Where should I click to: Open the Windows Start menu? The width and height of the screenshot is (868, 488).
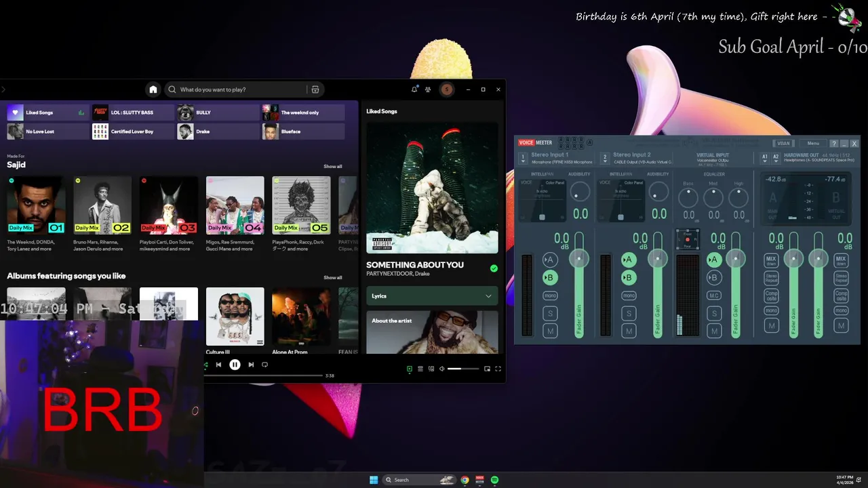click(x=374, y=480)
